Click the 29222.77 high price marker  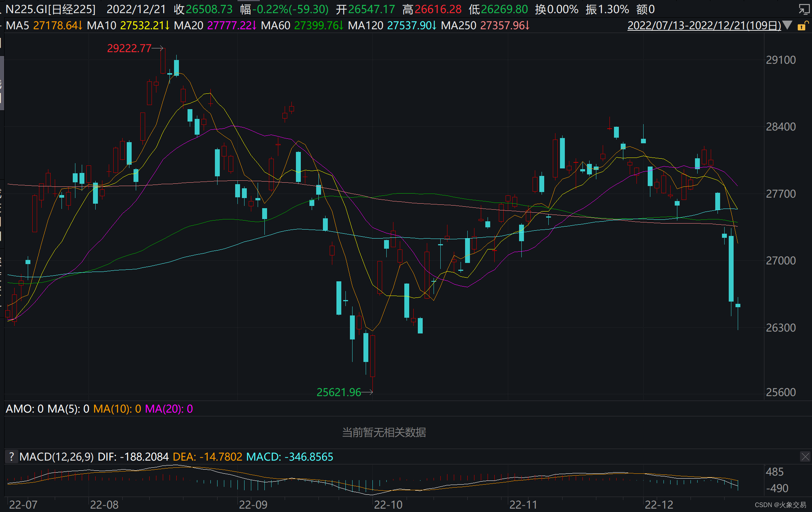129,48
